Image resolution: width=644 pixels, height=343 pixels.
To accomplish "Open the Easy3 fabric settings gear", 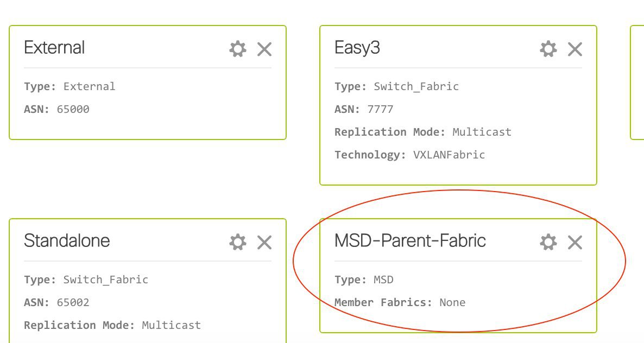I will 548,49.
